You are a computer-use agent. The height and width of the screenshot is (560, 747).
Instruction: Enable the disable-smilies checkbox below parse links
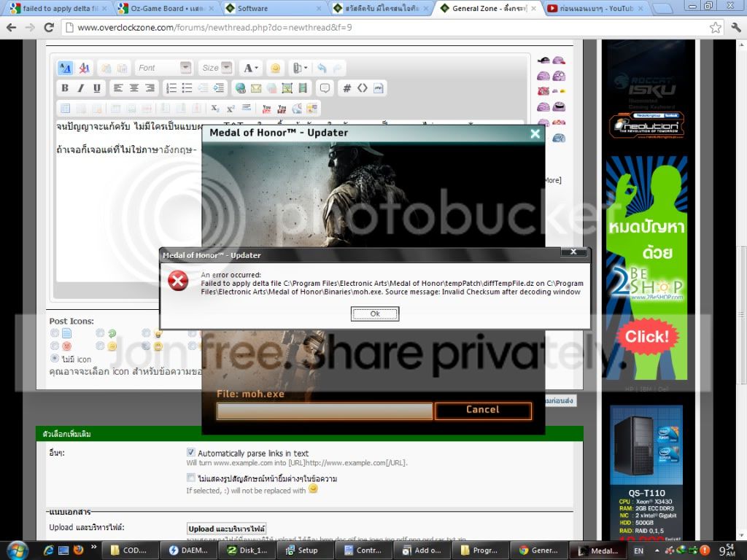tap(191, 478)
